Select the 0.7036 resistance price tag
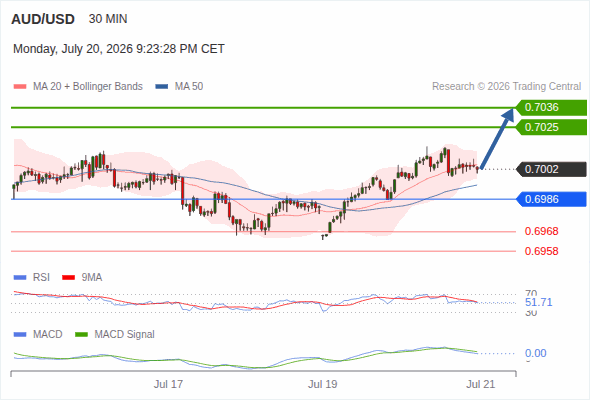 click(551, 108)
